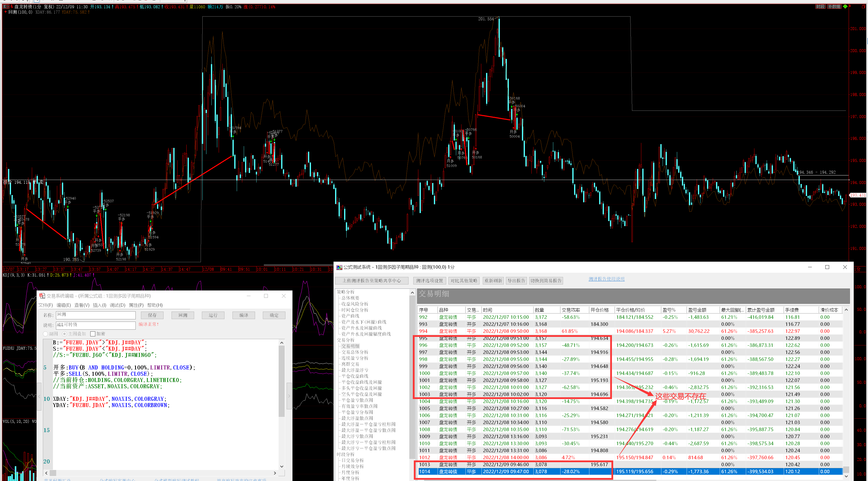The height and width of the screenshot is (481, 868).
Task: Enable the 加密 checkbox
Action: (x=93, y=334)
